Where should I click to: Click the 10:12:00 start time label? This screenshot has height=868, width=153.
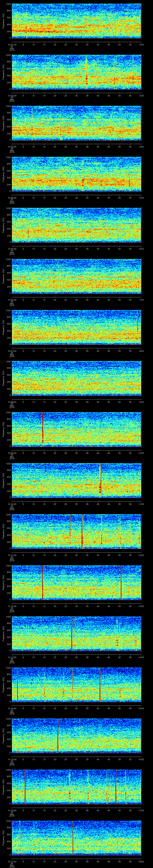(x=12, y=606)
